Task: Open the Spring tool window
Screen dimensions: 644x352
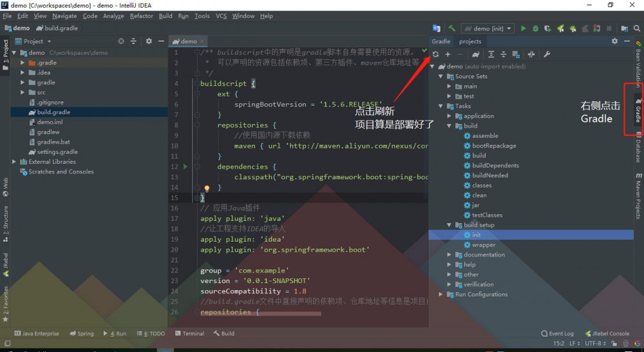Action: (82, 333)
